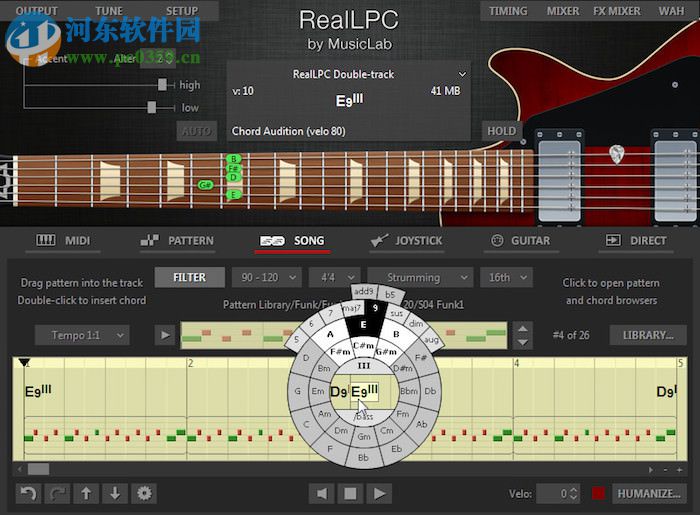Click the III position segment of wheel
This screenshot has height=515, width=700.
[364, 365]
